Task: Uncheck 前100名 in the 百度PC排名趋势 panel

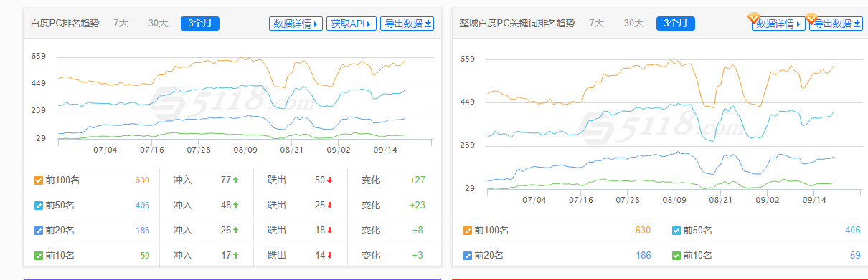Action: point(39,180)
